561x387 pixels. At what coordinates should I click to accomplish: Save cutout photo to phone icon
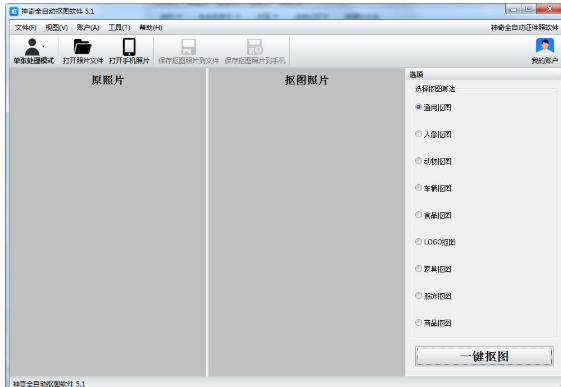click(255, 47)
